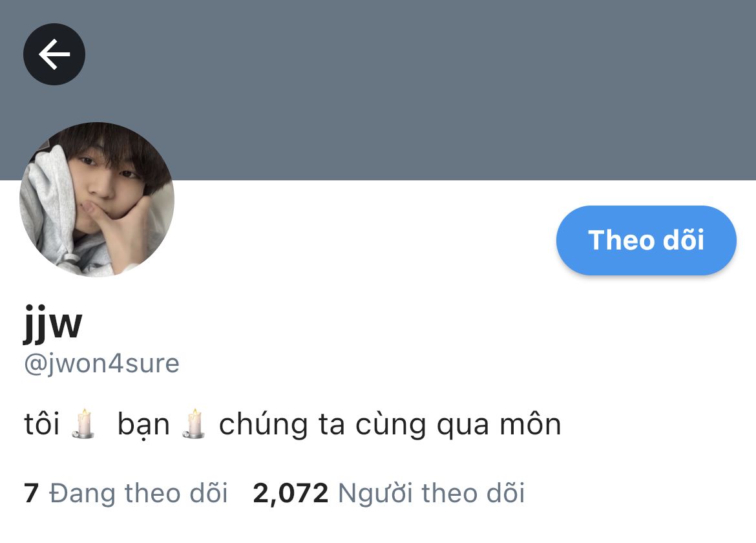Image resolution: width=756 pixels, height=543 pixels.
Task: Select bio text chúng ta cùng qua môn
Action: click(390, 425)
